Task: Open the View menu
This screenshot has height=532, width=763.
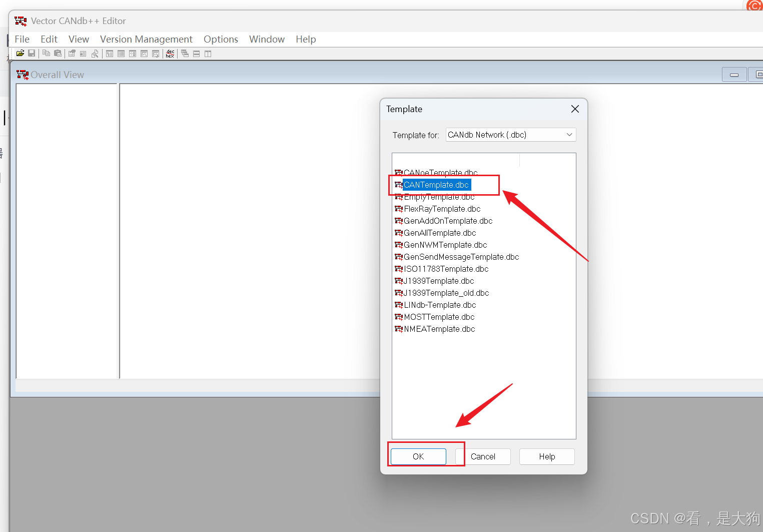Action: tap(79, 39)
